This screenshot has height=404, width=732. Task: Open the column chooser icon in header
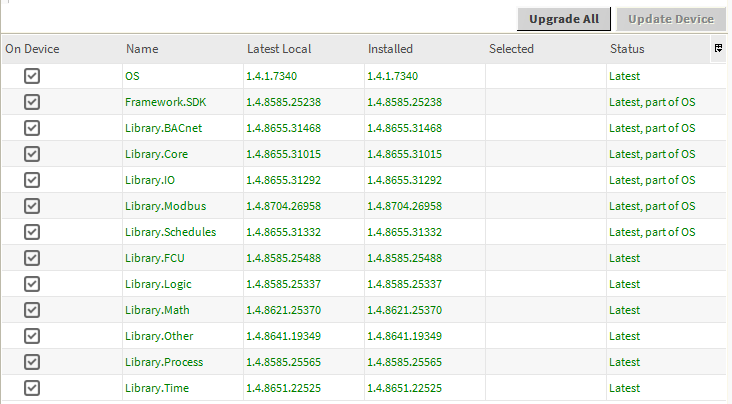717,48
